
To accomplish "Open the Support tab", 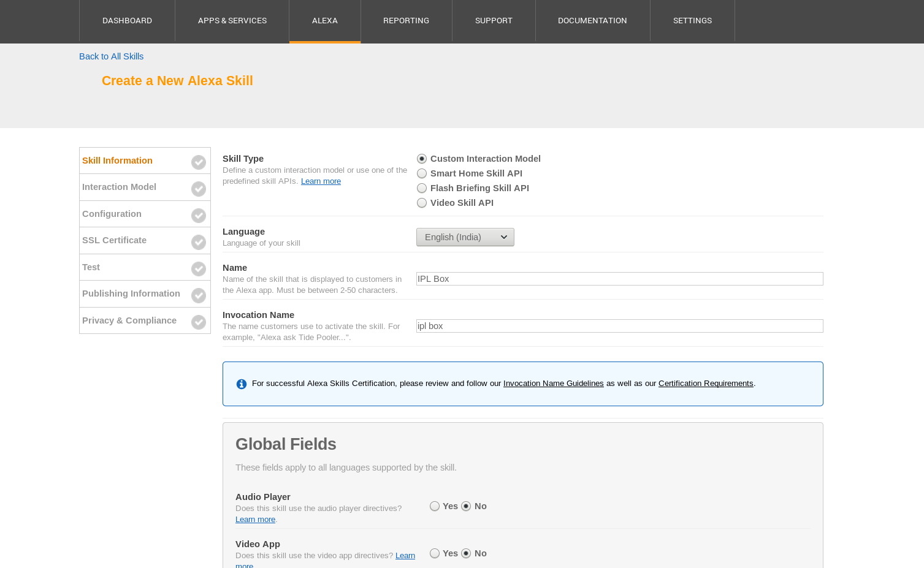I will (x=494, y=21).
